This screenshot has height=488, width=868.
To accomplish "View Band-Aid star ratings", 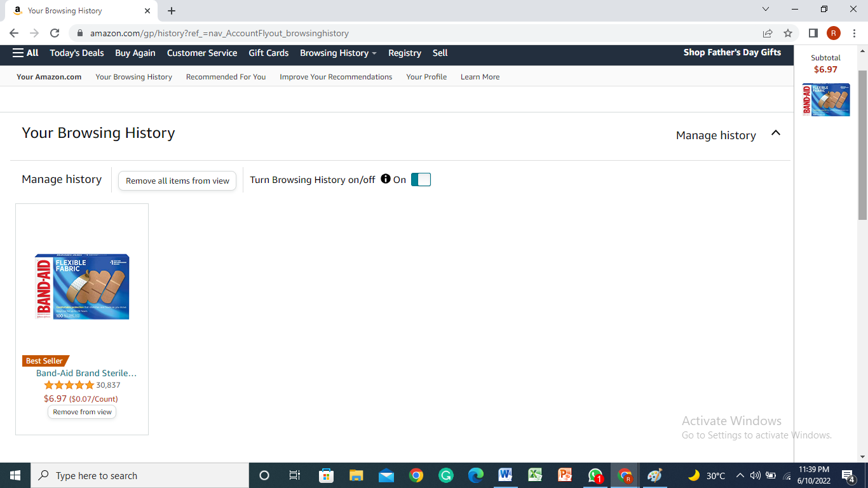I will [69, 385].
